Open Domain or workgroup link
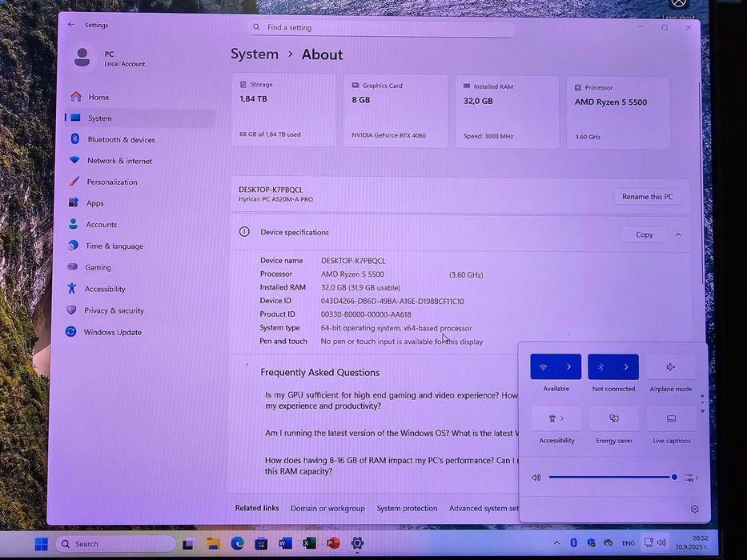The width and height of the screenshot is (747, 560). [327, 509]
